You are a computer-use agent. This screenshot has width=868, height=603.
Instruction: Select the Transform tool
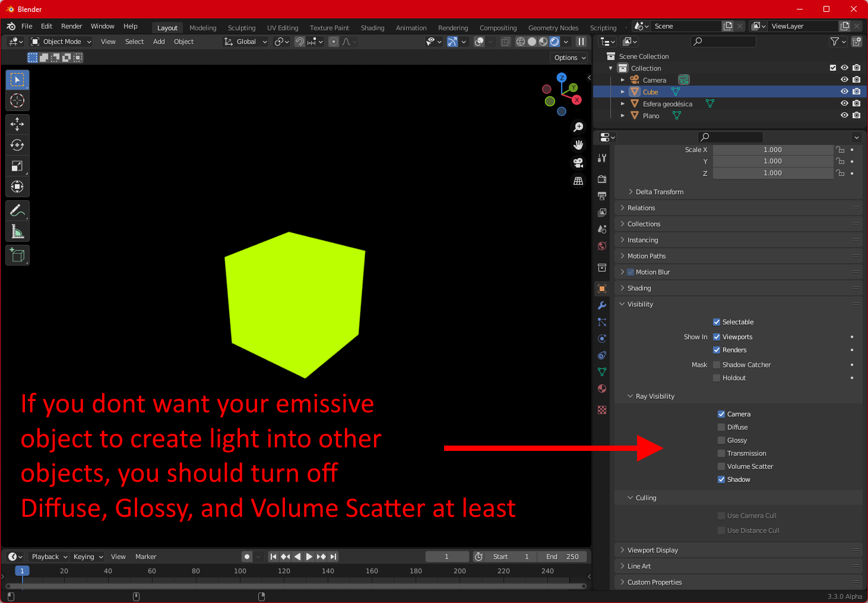click(x=17, y=187)
